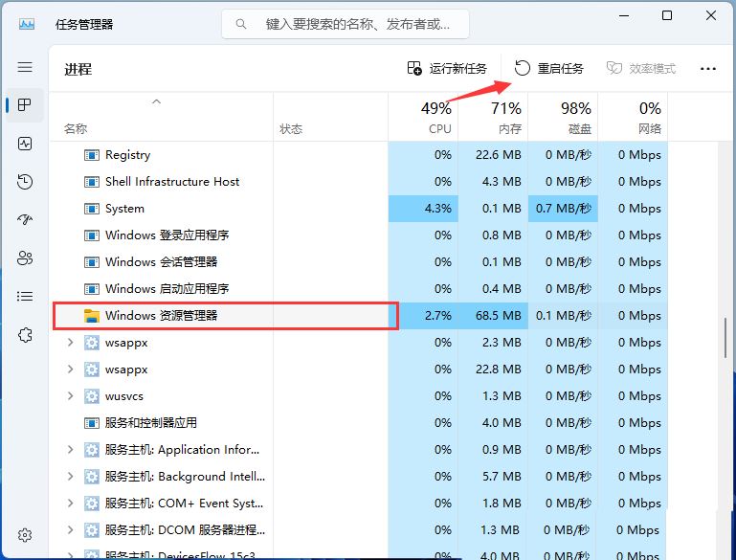Viewport: 736px width, 560px height.
Task: Click the search box in title bar
Action: point(345,24)
